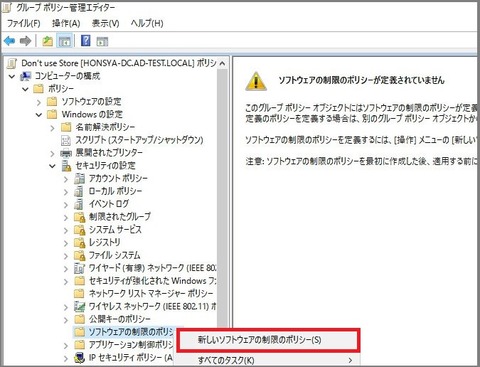Expand the ファイル システム node
Image resolution: width=480 pixels, height=367 pixels.
click(66, 256)
